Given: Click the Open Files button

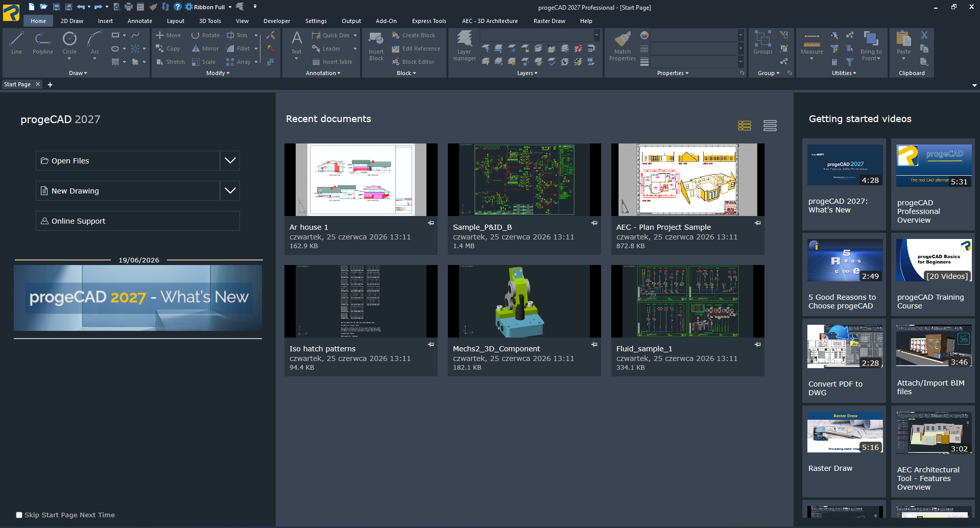Looking at the screenshot, I should 128,161.
